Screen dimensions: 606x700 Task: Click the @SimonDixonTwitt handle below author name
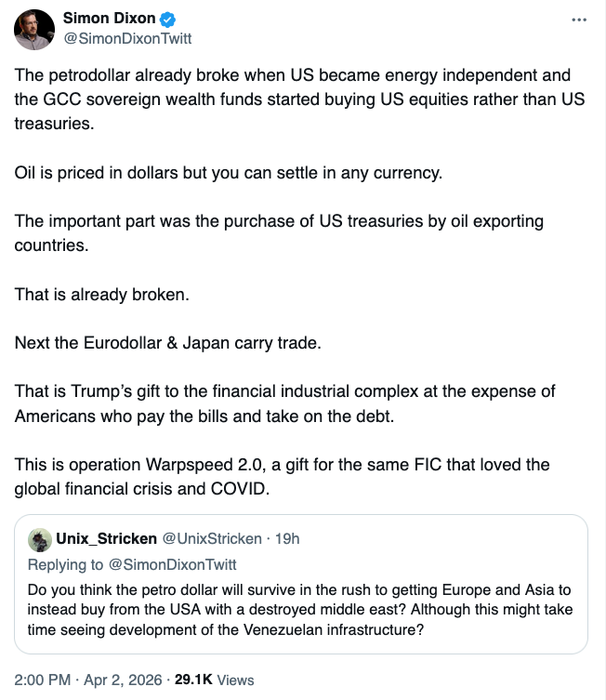(127, 38)
